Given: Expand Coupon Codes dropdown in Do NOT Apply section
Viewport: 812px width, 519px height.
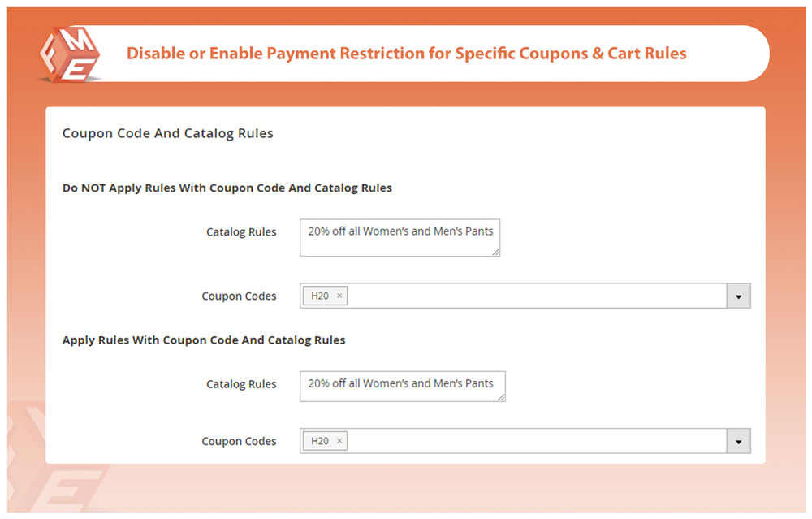Looking at the screenshot, I should coord(738,296).
